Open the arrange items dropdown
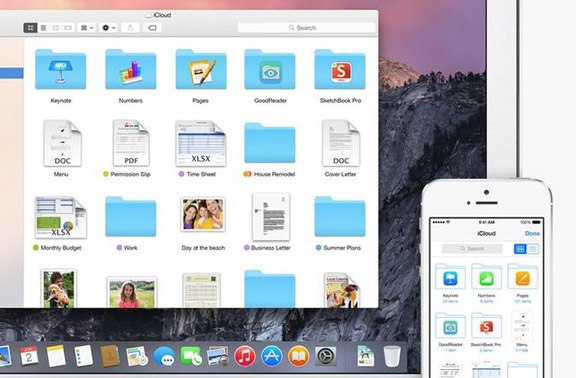This screenshot has height=378, width=576. click(x=87, y=28)
